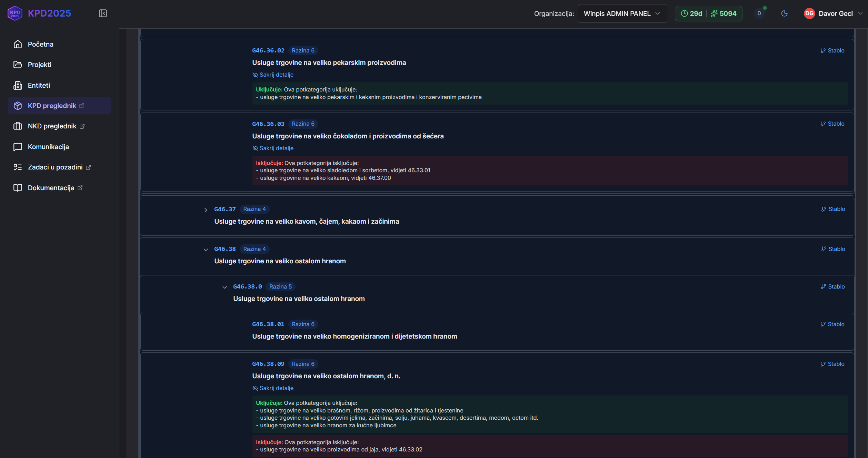Open the notifications counter badge
The height and width of the screenshot is (458, 868).
coord(759,13)
